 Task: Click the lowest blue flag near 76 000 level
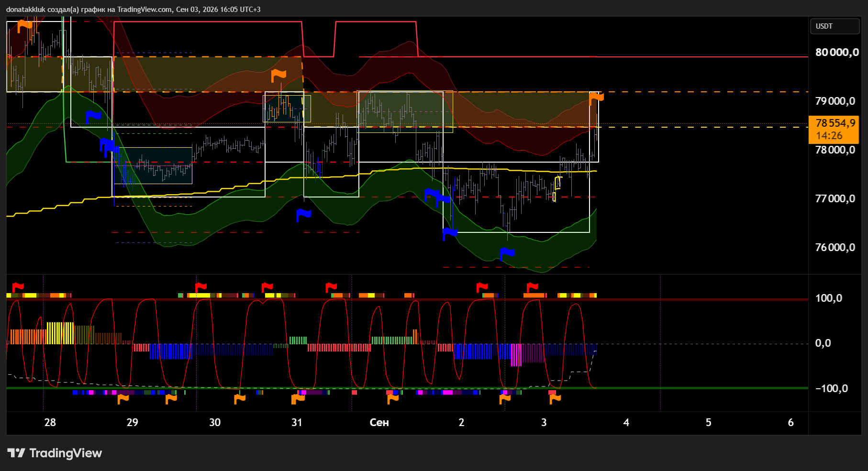(507, 253)
